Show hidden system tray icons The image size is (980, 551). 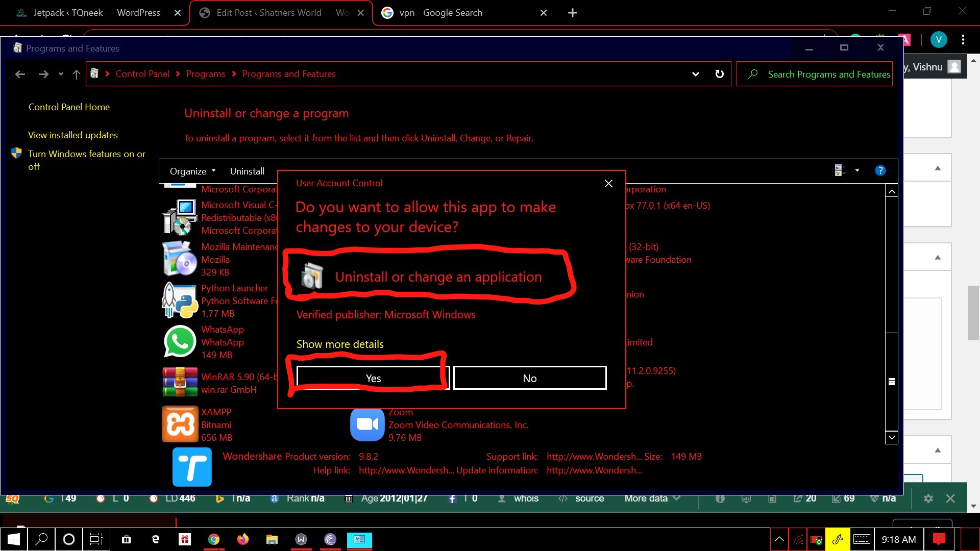coord(779,539)
